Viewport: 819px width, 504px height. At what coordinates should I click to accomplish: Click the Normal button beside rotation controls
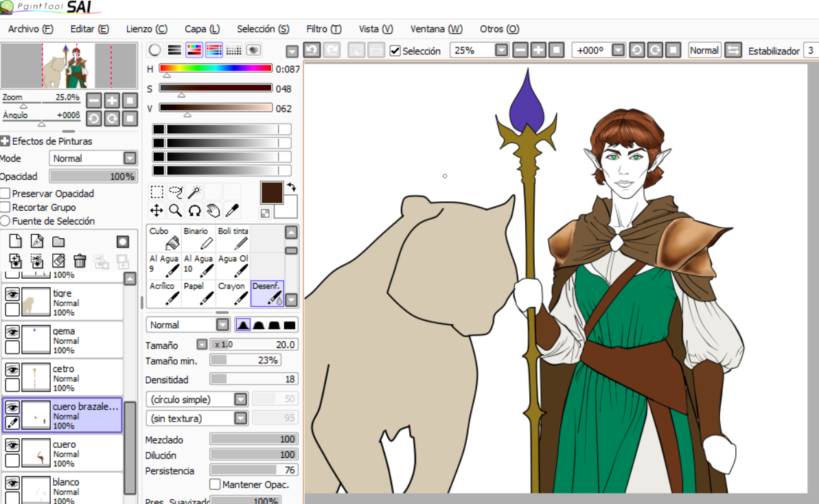pyautogui.click(x=704, y=50)
